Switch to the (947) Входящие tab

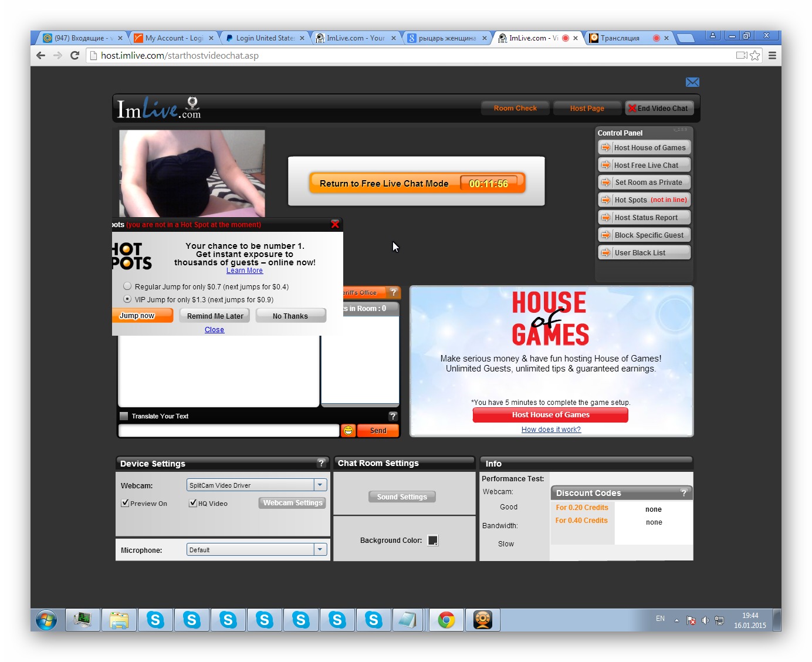(83, 38)
